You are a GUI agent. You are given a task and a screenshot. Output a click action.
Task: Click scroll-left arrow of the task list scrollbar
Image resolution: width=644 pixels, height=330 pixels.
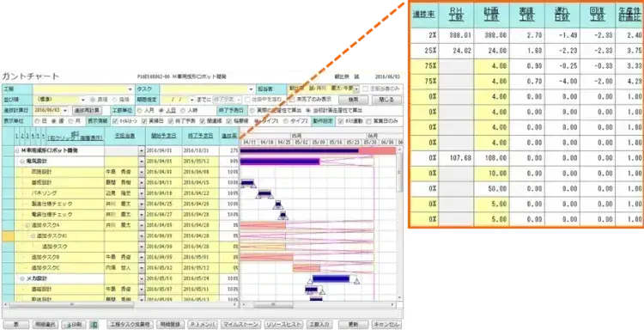point(5,305)
